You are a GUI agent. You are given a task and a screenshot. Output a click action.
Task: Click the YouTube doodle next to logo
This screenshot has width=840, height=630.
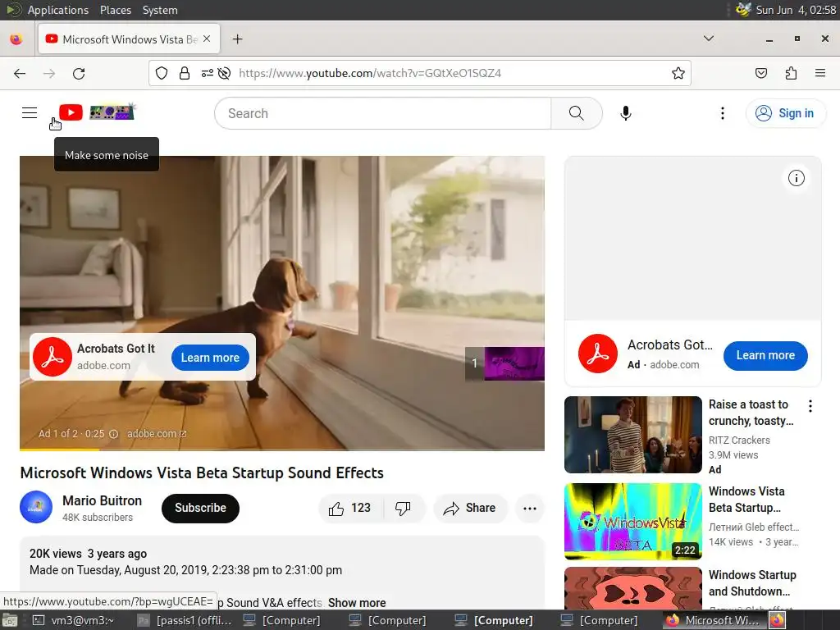click(112, 112)
